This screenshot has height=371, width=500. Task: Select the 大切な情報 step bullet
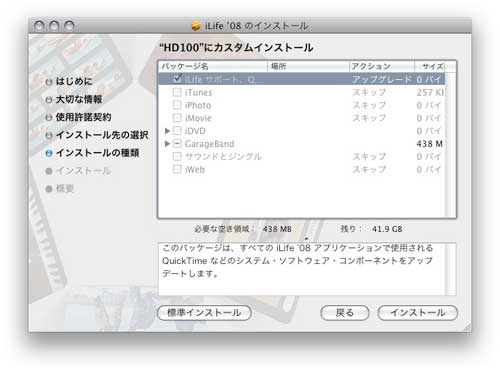click(49, 100)
